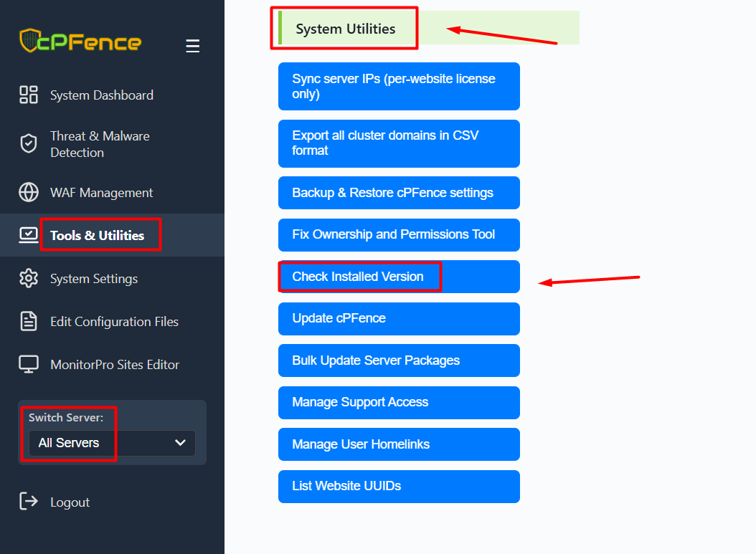The width and height of the screenshot is (756, 554).
Task: Click the Logout arrow icon
Action: 29,502
